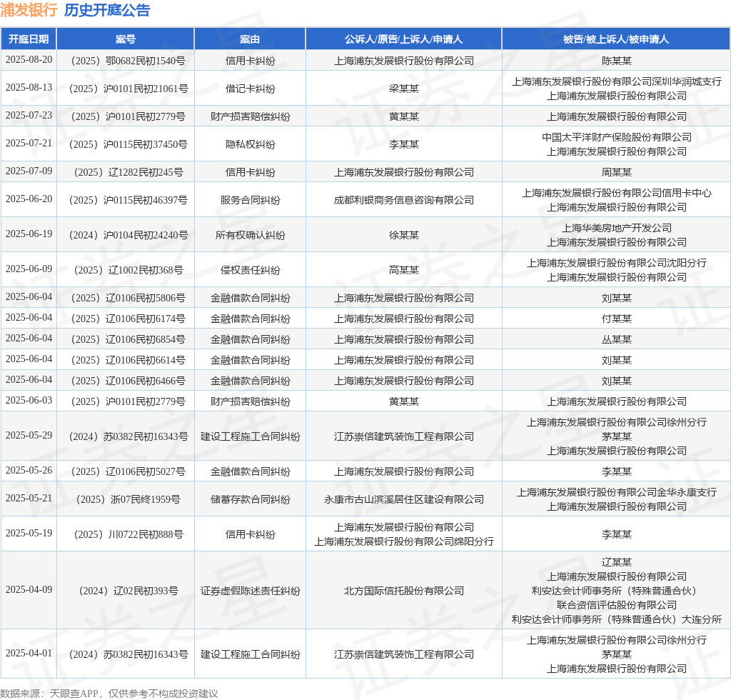Click 上海浦东发展银行股份有限公司沈阳分行
The width and height of the screenshot is (731, 700).
tap(616, 263)
